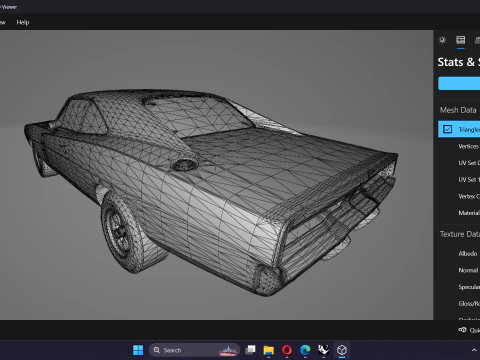Launch Microsoft Edge from the taskbar
480x360 pixels.
(x=305, y=350)
